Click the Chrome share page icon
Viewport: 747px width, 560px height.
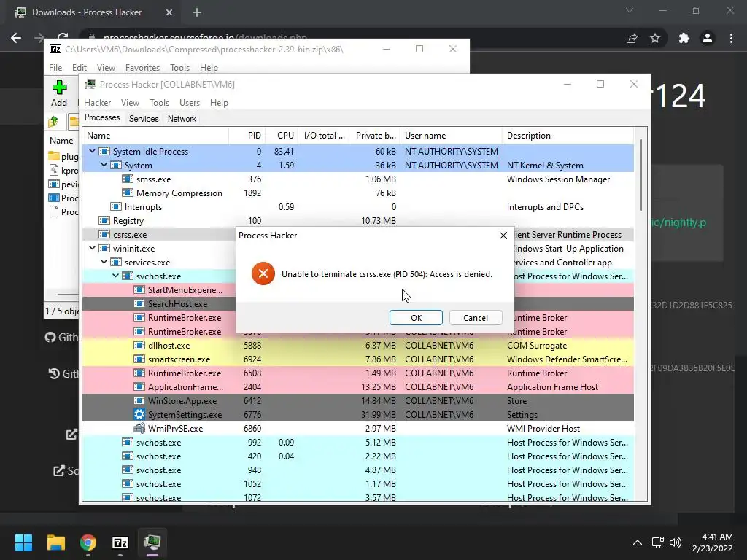tap(632, 38)
